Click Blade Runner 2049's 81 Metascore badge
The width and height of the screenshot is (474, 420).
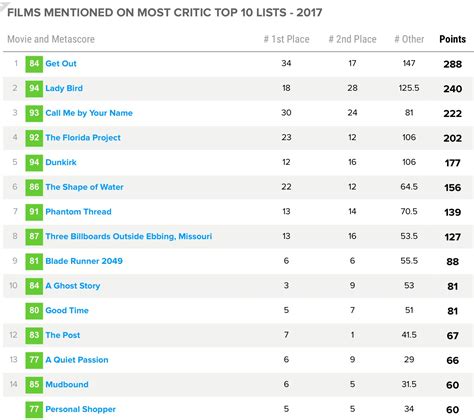point(34,261)
